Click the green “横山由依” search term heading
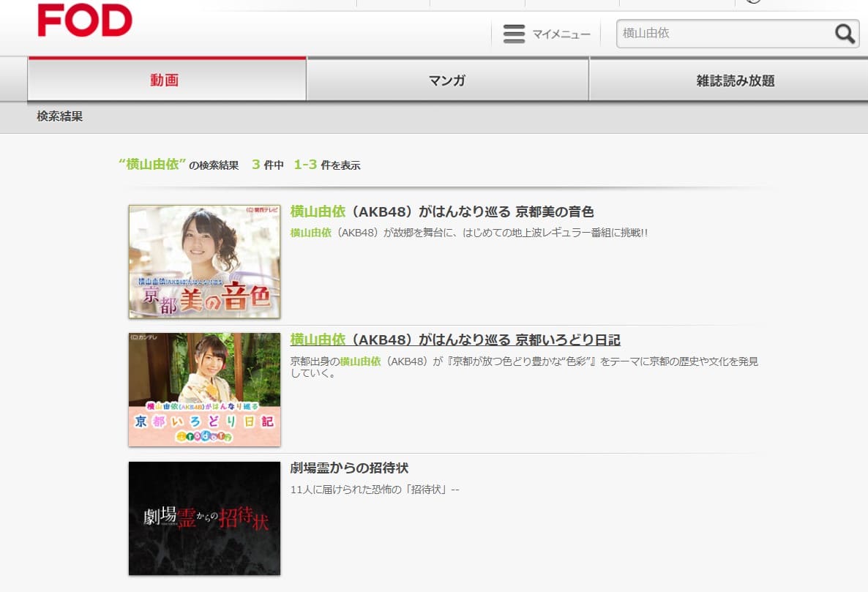 (x=151, y=165)
